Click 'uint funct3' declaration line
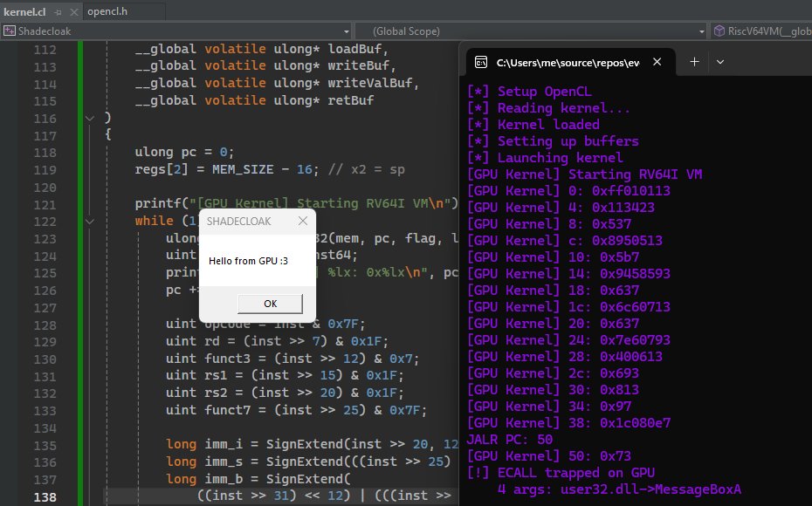812x506 pixels. point(292,359)
